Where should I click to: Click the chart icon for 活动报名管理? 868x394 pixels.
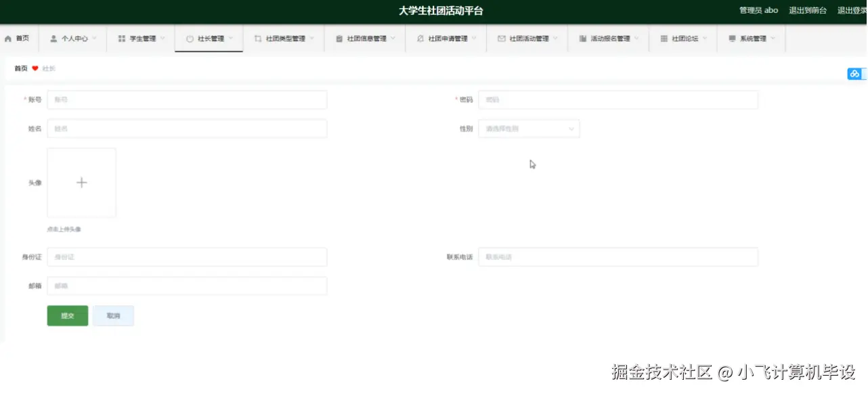point(583,39)
